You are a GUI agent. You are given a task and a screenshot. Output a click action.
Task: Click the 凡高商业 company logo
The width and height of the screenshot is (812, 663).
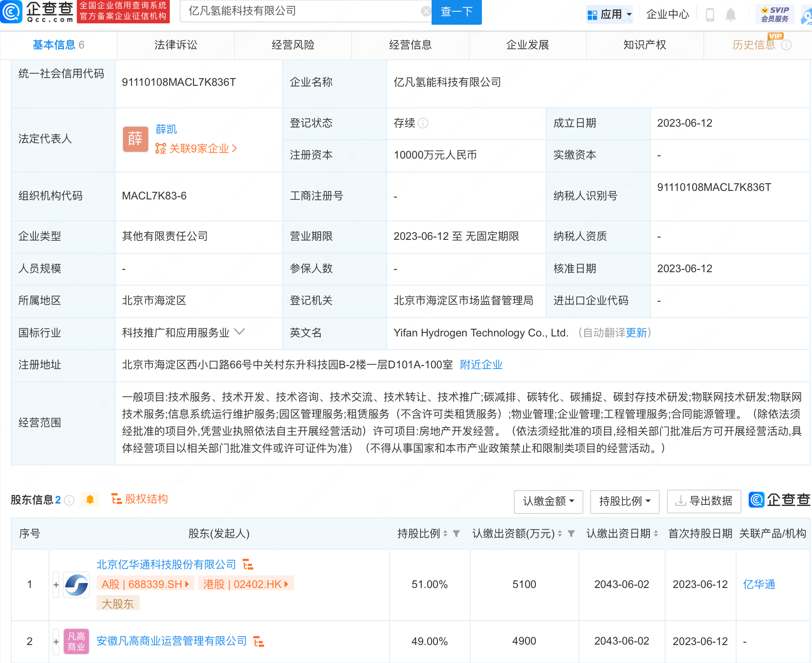pyautogui.click(x=76, y=641)
